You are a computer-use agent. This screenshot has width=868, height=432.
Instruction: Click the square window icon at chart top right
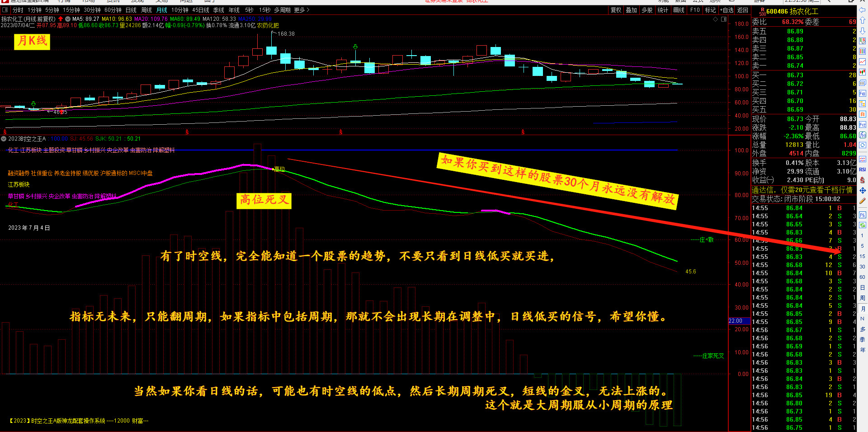[x=724, y=19]
